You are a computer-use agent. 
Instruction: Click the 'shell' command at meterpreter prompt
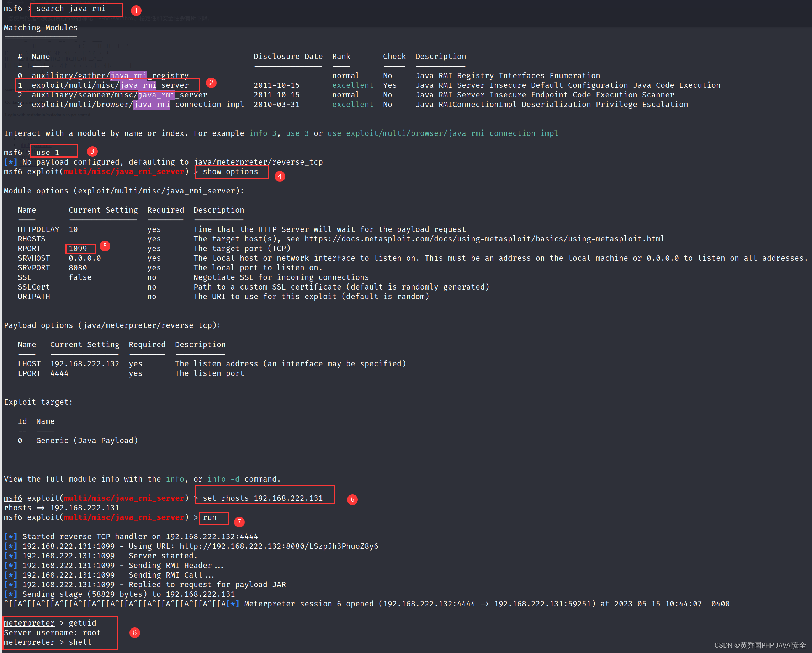(x=80, y=642)
